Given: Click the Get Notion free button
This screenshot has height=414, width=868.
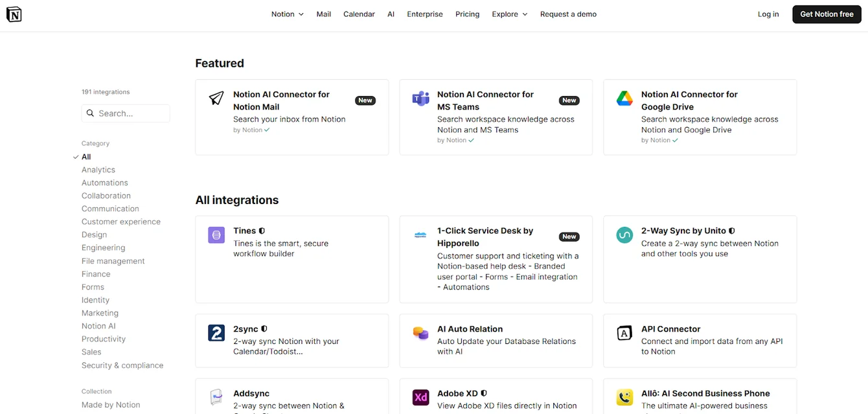Looking at the screenshot, I should pyautogui.click(x=827, y=14).
